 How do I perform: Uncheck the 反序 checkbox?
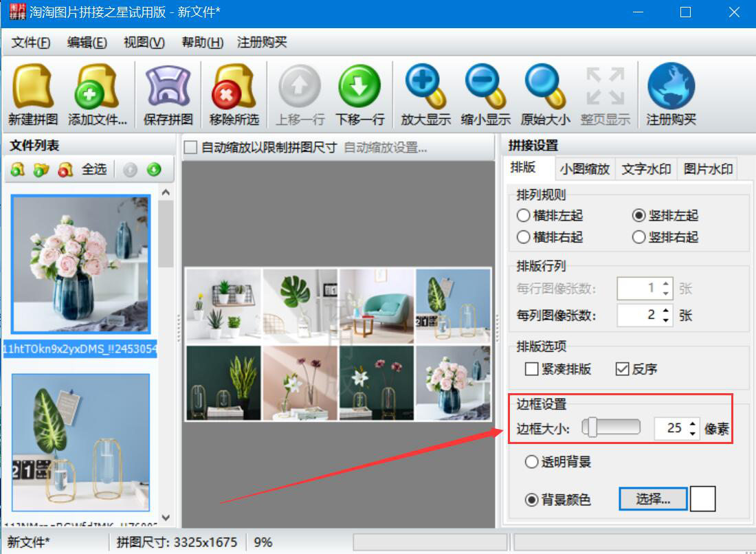pos(623,369)
